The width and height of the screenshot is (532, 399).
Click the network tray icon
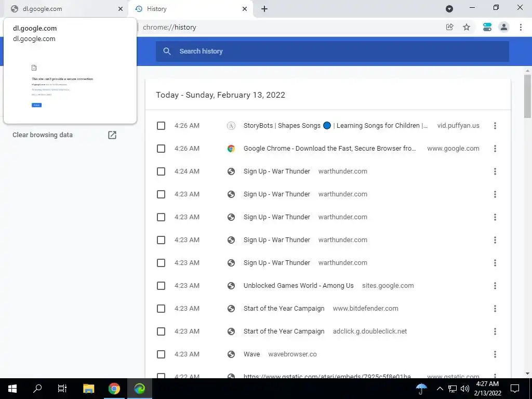click(453, 389)
